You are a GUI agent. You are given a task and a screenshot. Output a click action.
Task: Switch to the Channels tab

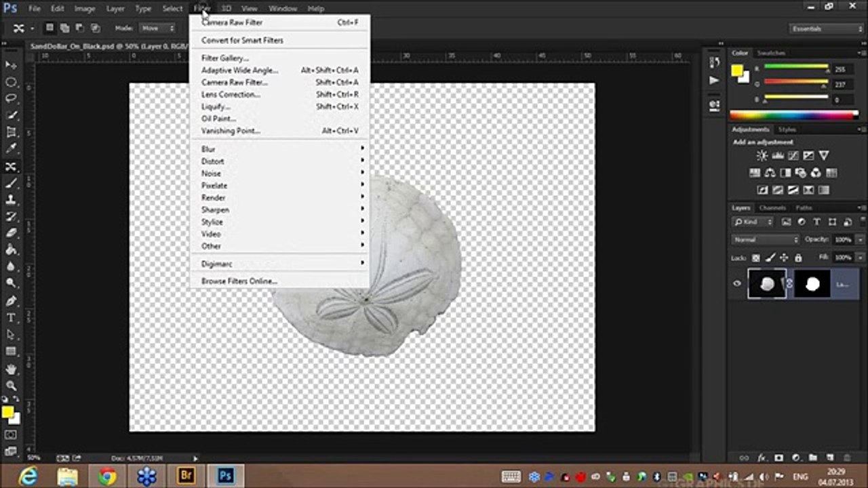[772, 207]
